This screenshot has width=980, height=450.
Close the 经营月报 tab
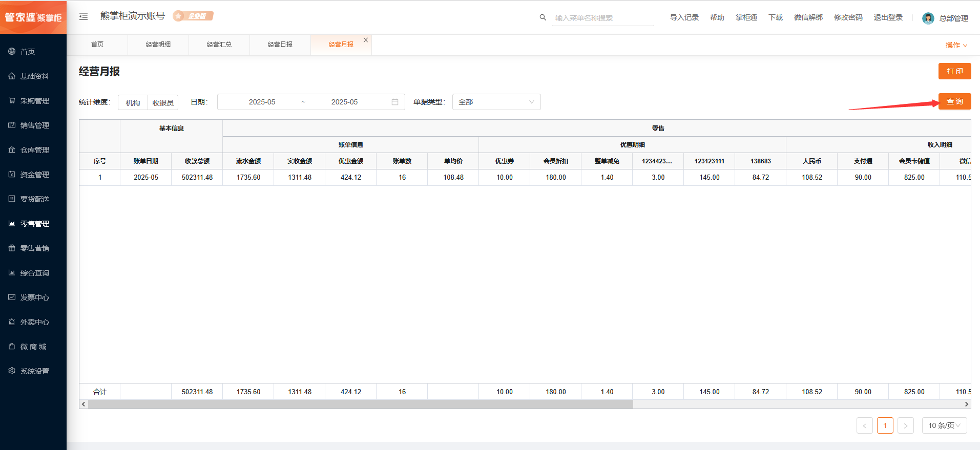pyautogui.click(x=366, y=40)
